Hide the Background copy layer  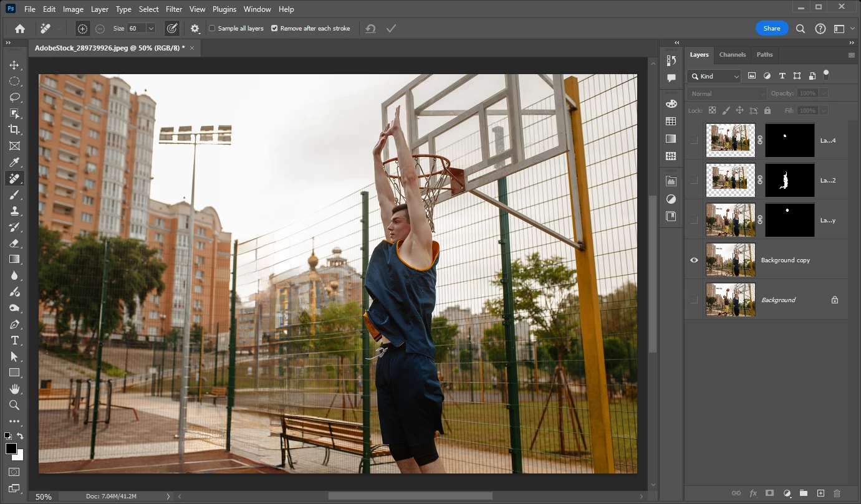(x=694, y=260)
